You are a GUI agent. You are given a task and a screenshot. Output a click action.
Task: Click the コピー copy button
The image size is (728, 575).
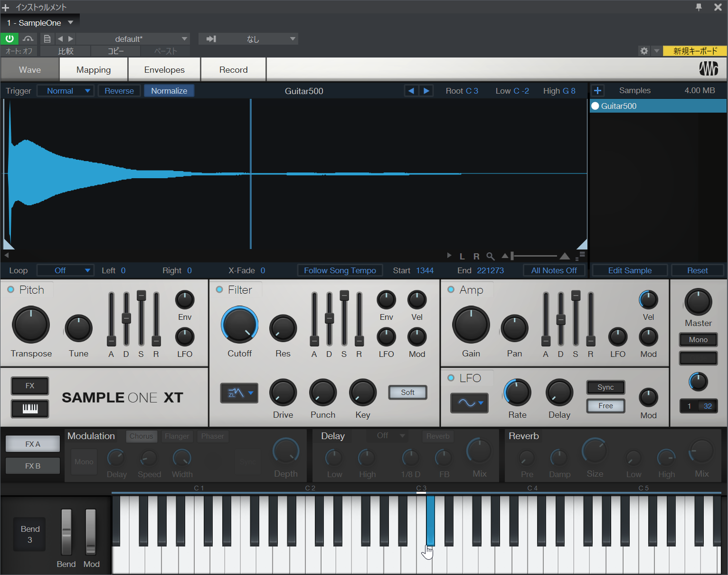115,51
